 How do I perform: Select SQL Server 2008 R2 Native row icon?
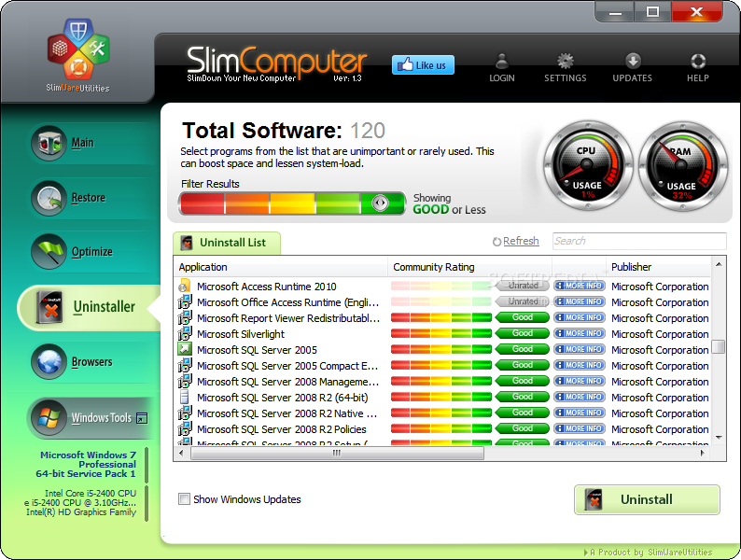tap(185, 413)
